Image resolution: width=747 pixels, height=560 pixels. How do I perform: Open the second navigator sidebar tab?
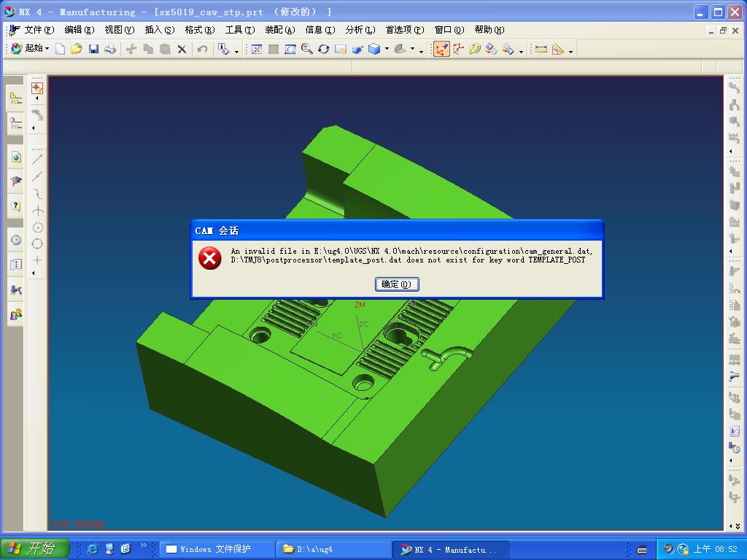(x=16, y=124)
